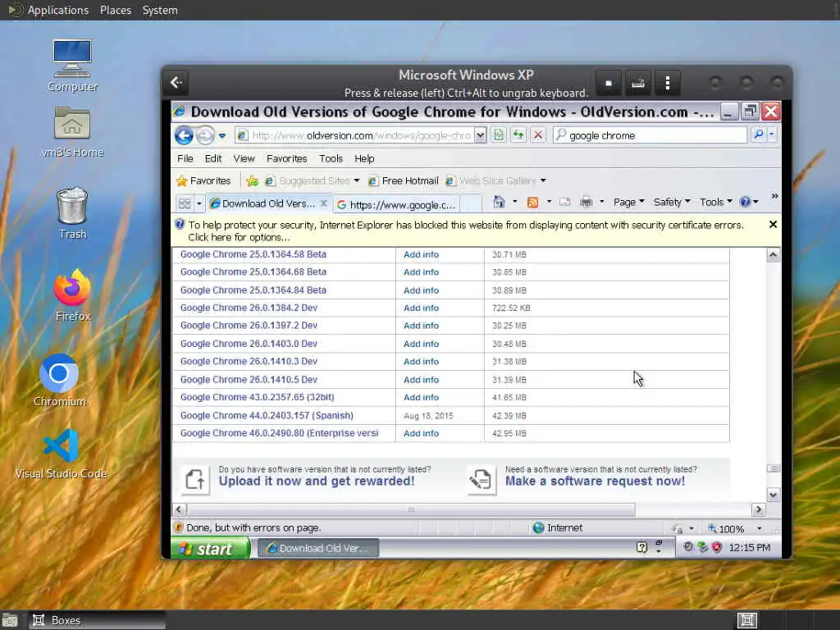Click the blue Help question mark icon

[745, 202]
